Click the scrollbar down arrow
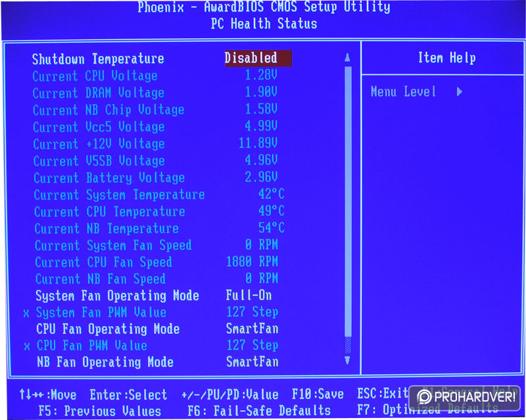This screenshot has height=420, width=526. tap(348, 360)
